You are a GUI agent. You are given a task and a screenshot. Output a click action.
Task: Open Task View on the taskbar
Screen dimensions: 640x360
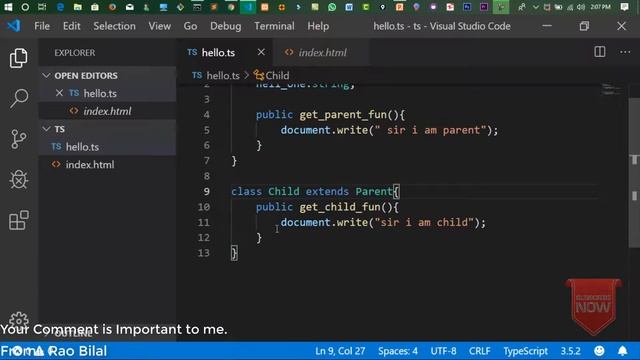[42, 7]
